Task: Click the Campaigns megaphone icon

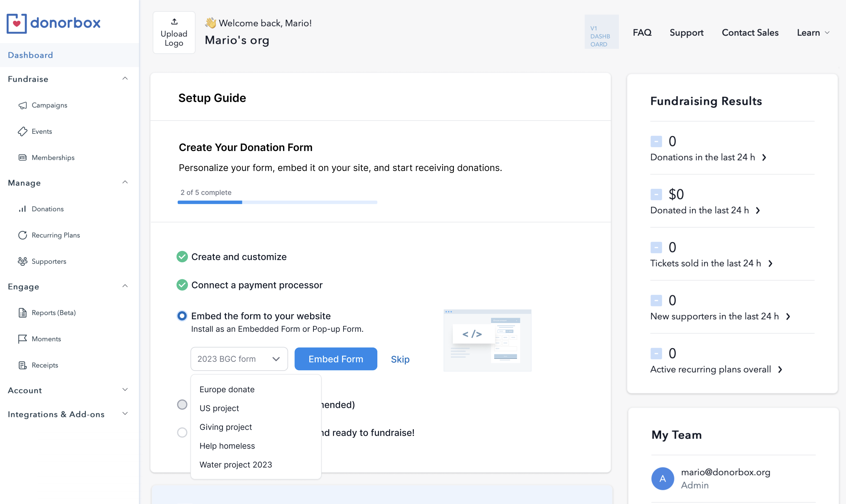Action: click(x=22, y=105)
